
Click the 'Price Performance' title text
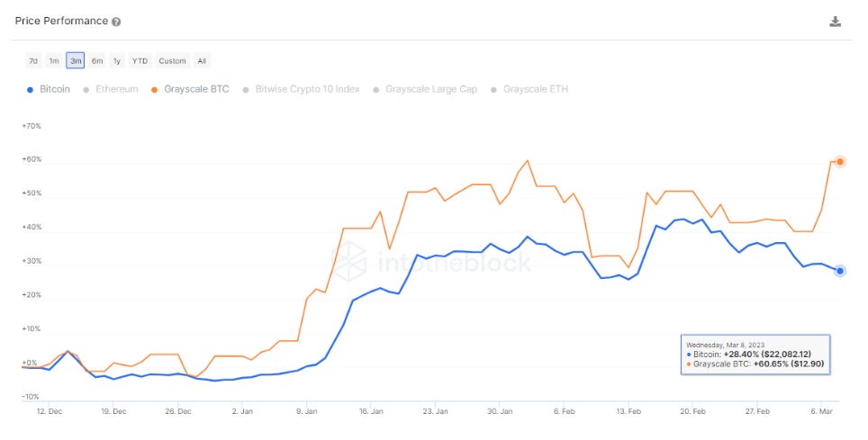61,21
